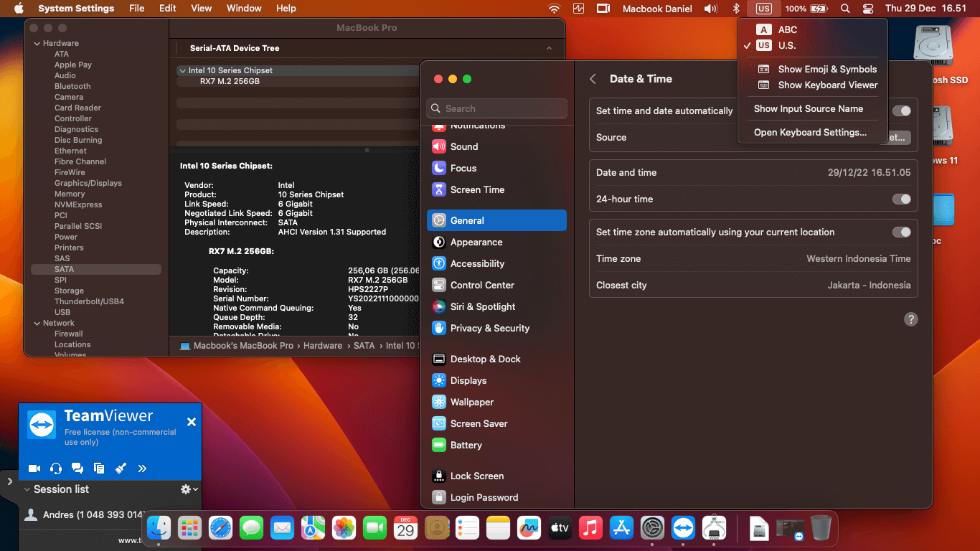The height and width of the screenshot is (551, 980).
Task: Expand the TeamViewer side panel arrow
Action: click(9, 481)
